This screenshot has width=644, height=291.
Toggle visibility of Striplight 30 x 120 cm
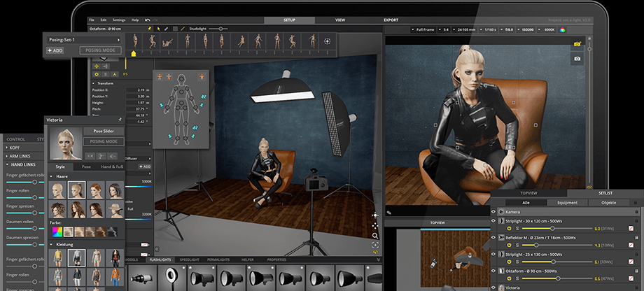[x=494, y=220]
